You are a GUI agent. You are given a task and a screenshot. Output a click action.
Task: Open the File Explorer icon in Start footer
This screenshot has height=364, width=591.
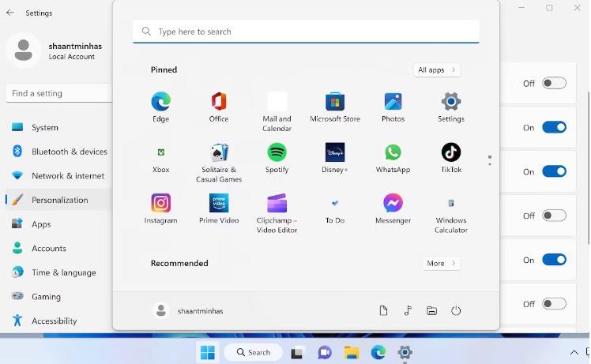point(431,311)
